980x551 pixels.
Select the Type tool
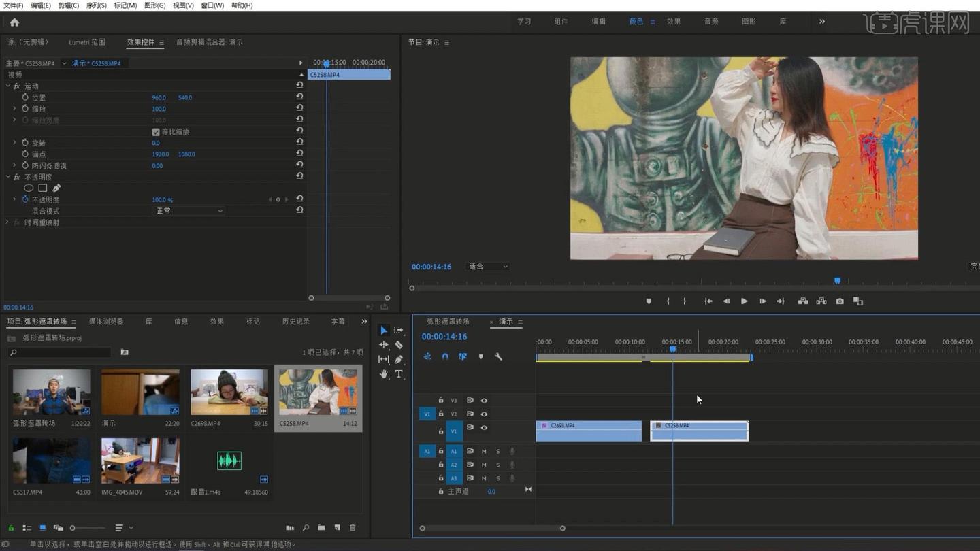[399, 374]
